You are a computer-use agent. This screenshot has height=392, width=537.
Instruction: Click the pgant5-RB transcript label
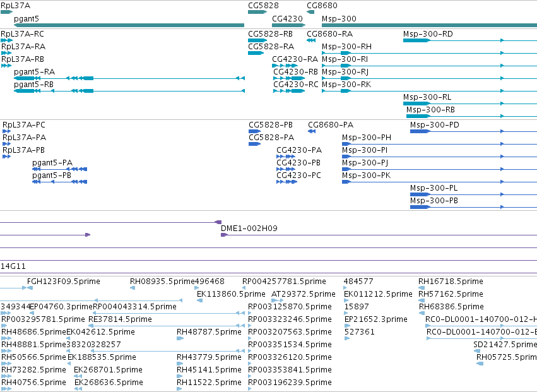[x=33, y=85]
